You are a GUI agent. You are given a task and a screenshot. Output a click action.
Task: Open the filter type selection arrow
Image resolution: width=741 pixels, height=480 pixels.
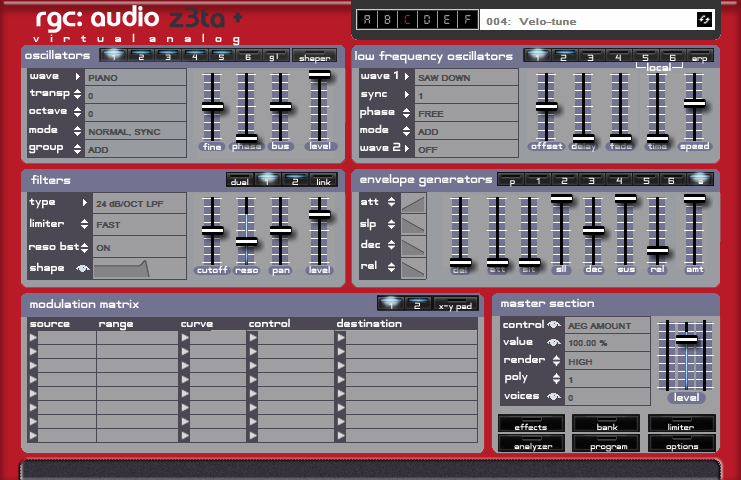[85, 202]
